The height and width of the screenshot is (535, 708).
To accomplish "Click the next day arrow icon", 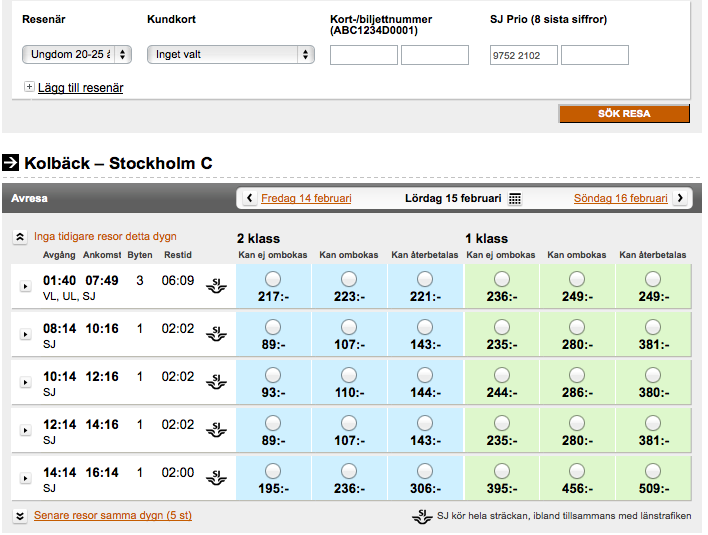I will (x=680, y=198).
